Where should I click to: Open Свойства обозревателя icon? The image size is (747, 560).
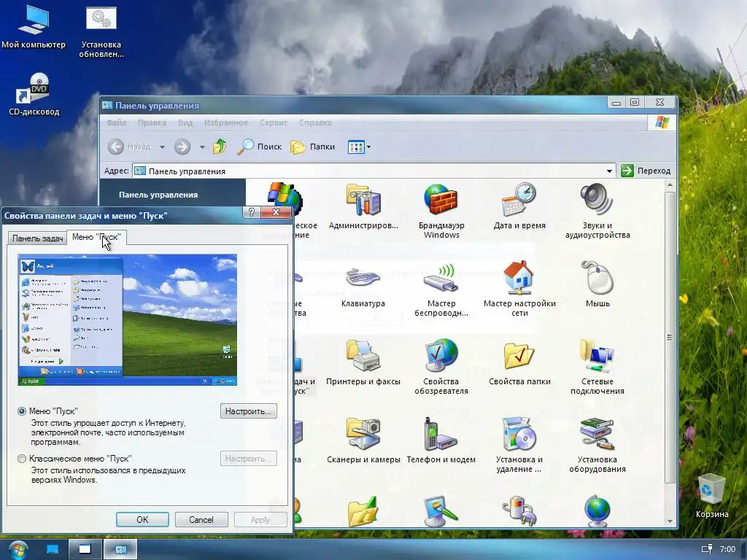click(441, 367)
